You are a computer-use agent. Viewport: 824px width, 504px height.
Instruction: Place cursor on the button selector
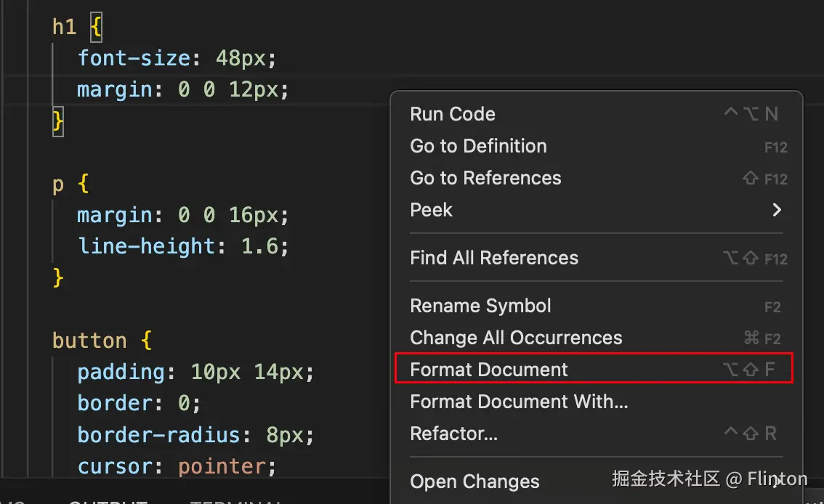(89, 341)
